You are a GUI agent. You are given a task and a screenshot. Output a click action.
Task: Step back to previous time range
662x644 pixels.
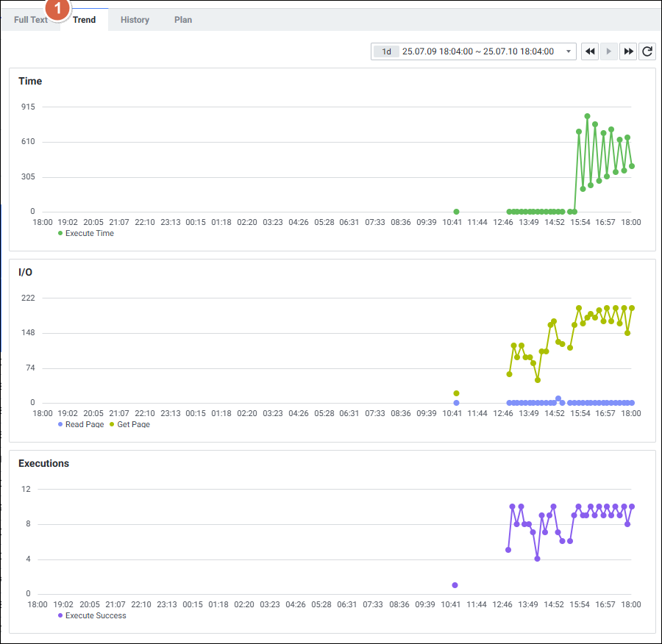[590, 51]
